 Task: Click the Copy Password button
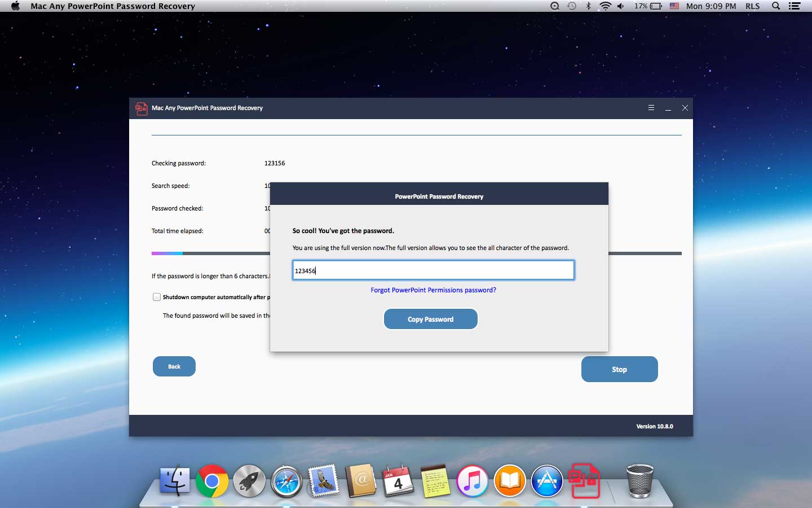(x=430, y=319)
